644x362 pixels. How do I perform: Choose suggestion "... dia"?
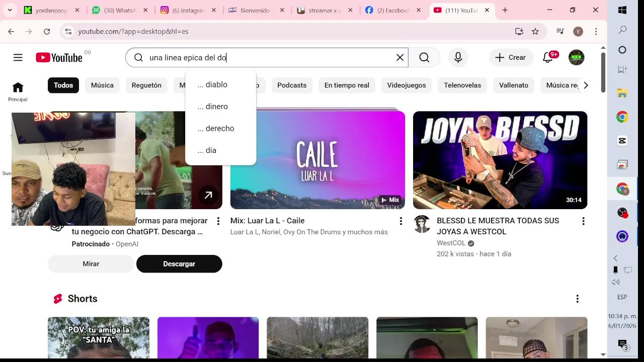click(220, 150)
